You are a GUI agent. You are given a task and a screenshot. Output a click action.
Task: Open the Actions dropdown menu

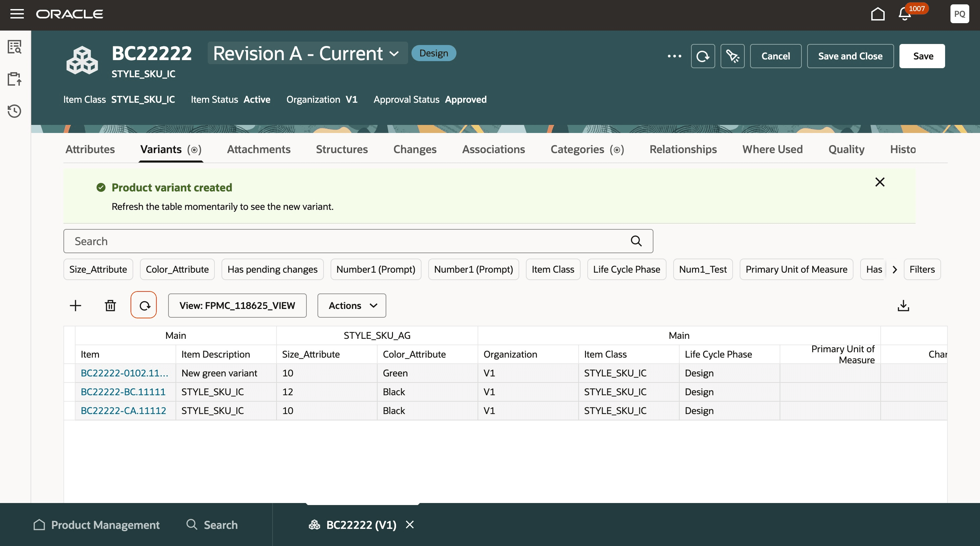[351, 305]
